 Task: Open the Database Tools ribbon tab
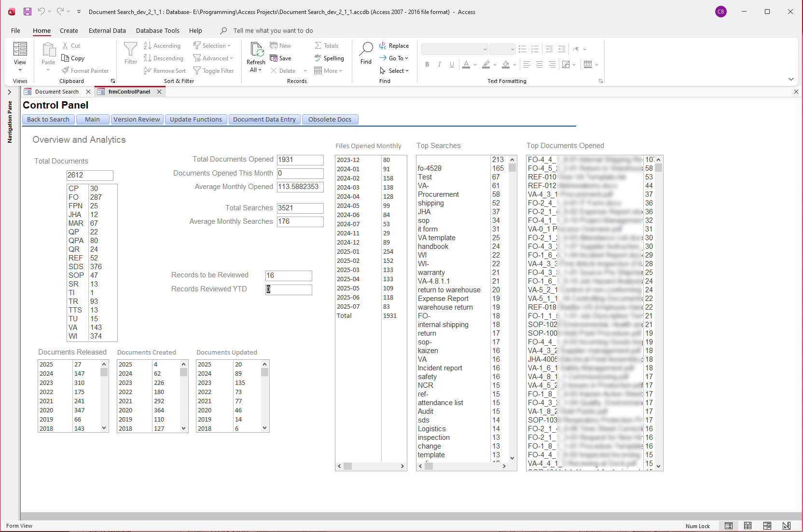[x=157, y=30]
